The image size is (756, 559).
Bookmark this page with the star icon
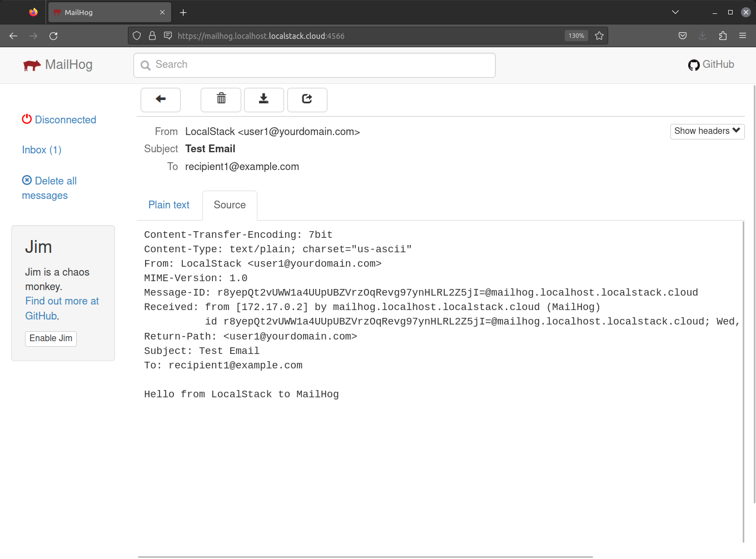click(x=599, y=36)
